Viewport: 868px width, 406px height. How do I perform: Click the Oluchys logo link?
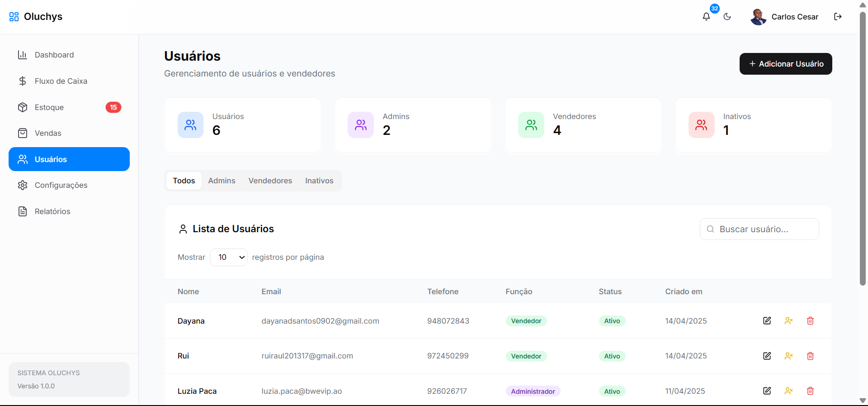point(36,17)
